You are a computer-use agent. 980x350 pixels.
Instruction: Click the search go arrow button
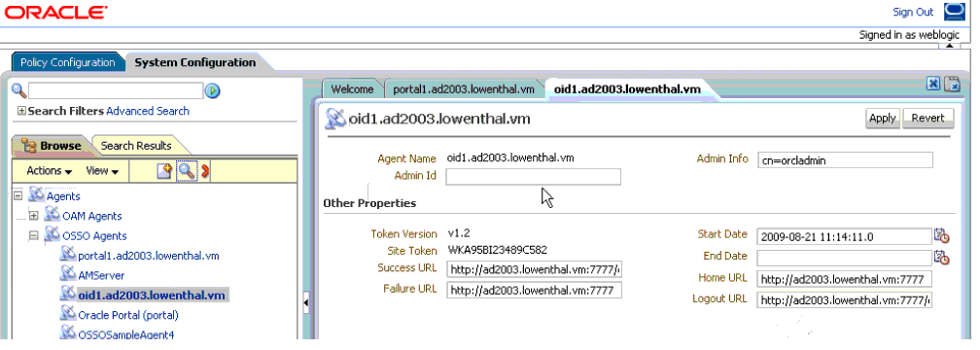point(213,91)
